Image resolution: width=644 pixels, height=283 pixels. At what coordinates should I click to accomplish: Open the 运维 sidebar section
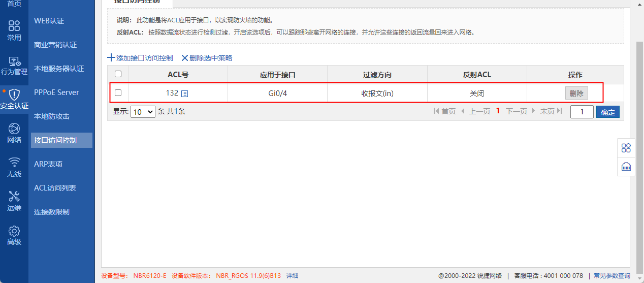point(14,201)
